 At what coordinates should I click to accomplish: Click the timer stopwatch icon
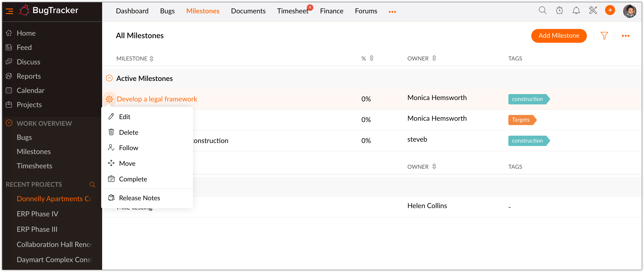tap(559, 11)
